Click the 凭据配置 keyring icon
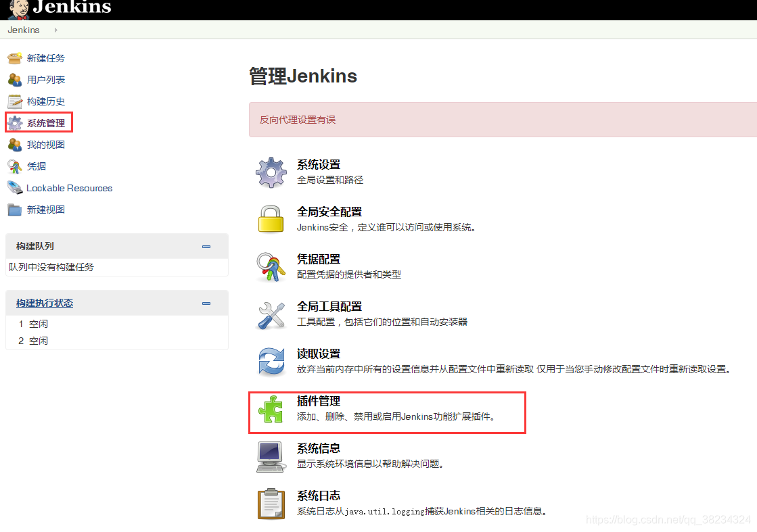This screenshot has height=532, width=757. click(271, 267)
